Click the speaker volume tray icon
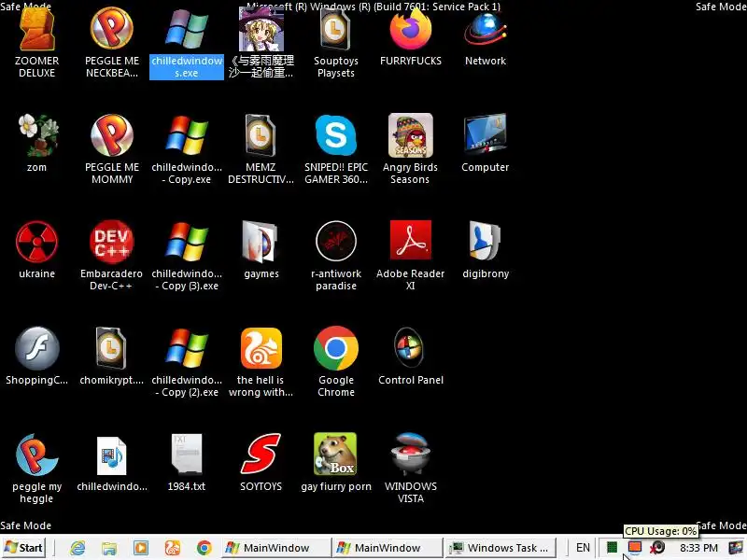This screenshot has height=560, width=747. [x=657, y=548]
